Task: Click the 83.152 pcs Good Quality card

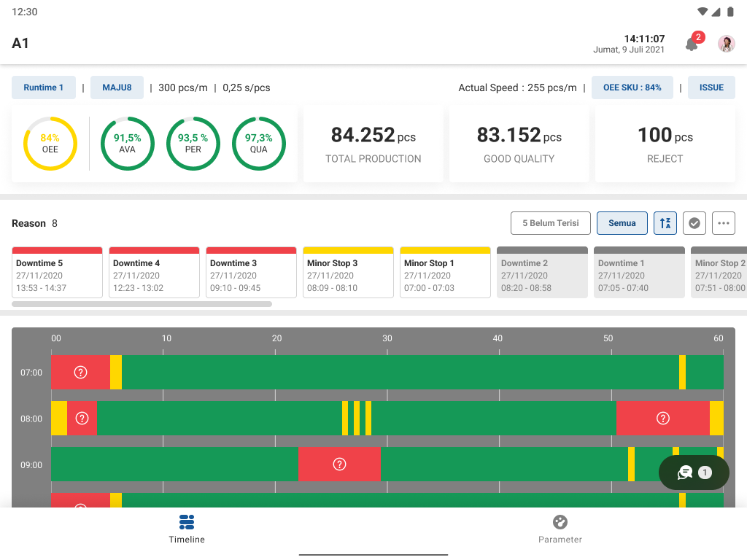Action: coord(519,144)
